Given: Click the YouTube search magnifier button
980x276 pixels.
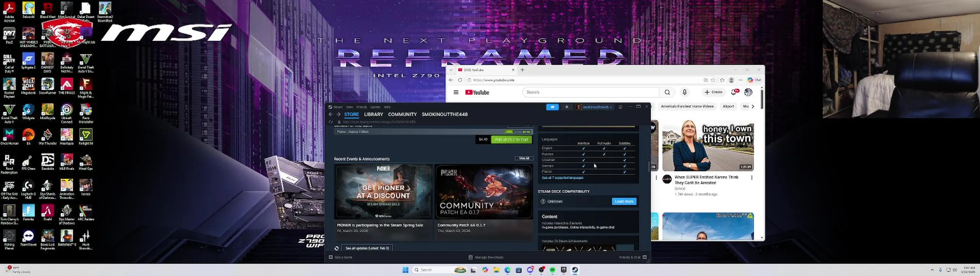Looking at the screenshot, I should point(667,92).
